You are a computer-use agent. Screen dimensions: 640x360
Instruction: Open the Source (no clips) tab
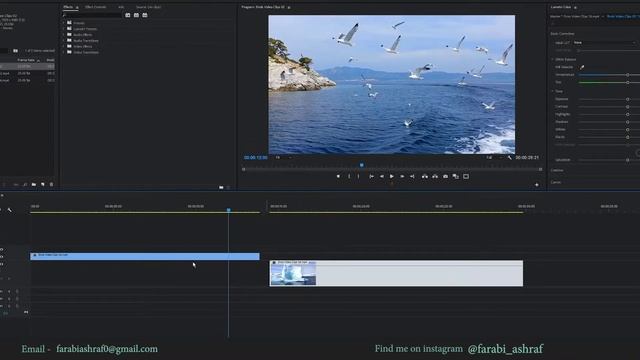(149, 7)
